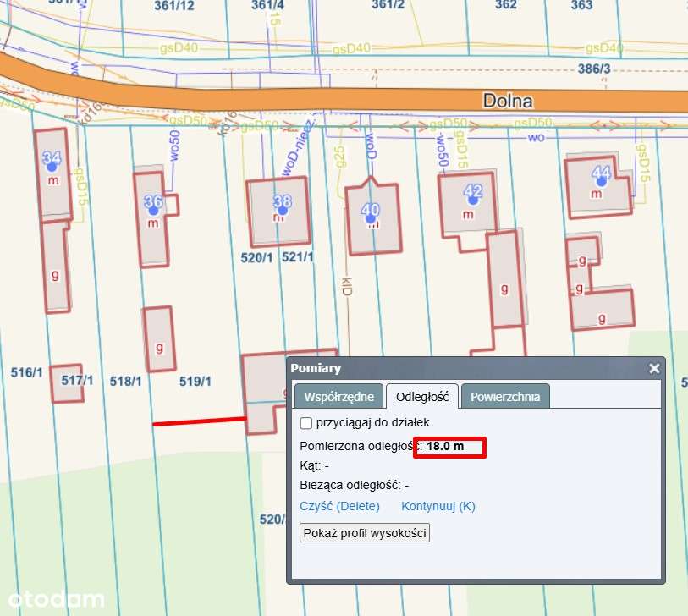
Task: Click the kID utility line label
Action: point(346,287)
